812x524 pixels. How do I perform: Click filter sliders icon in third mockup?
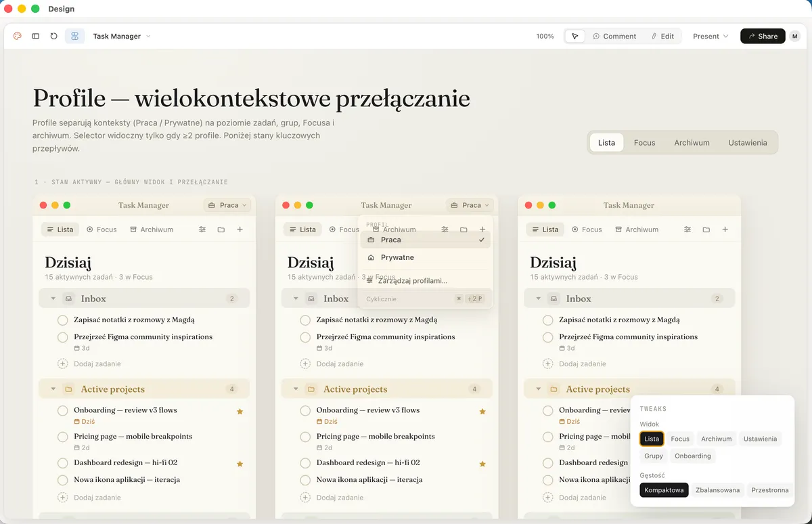[x=687, y=230]
